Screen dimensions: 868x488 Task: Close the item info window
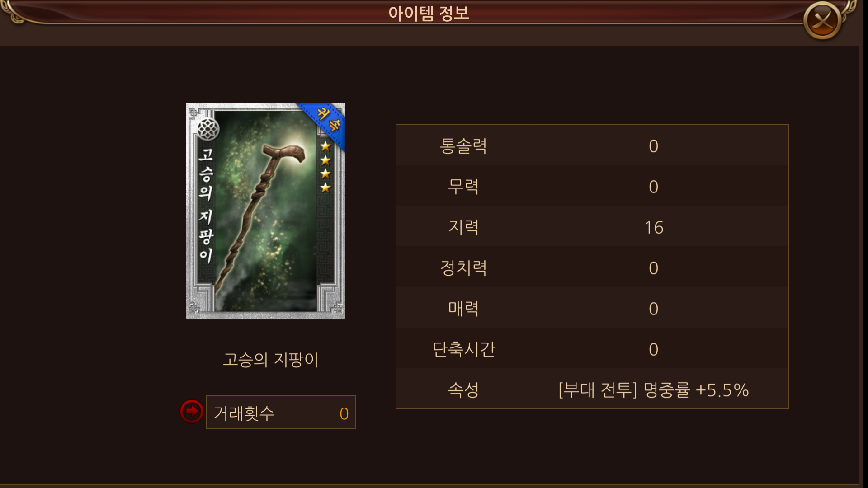(x=822, y=20)
